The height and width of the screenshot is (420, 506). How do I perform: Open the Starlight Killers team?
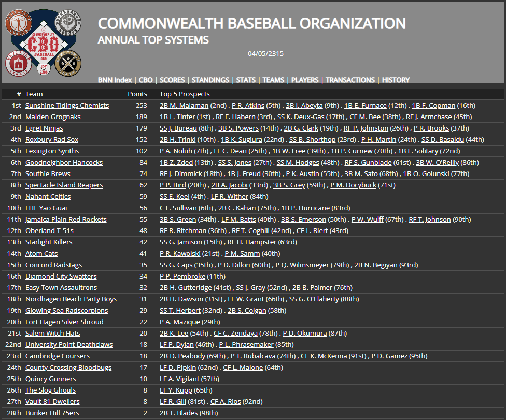point(49,242)
